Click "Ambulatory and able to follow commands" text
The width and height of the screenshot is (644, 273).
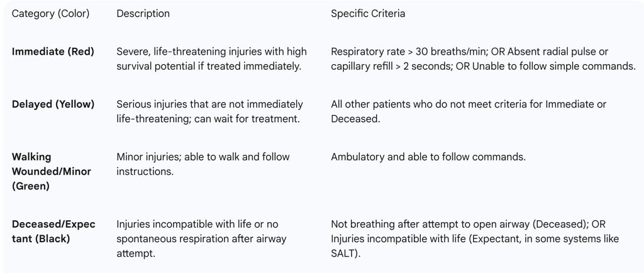(428, 157)
